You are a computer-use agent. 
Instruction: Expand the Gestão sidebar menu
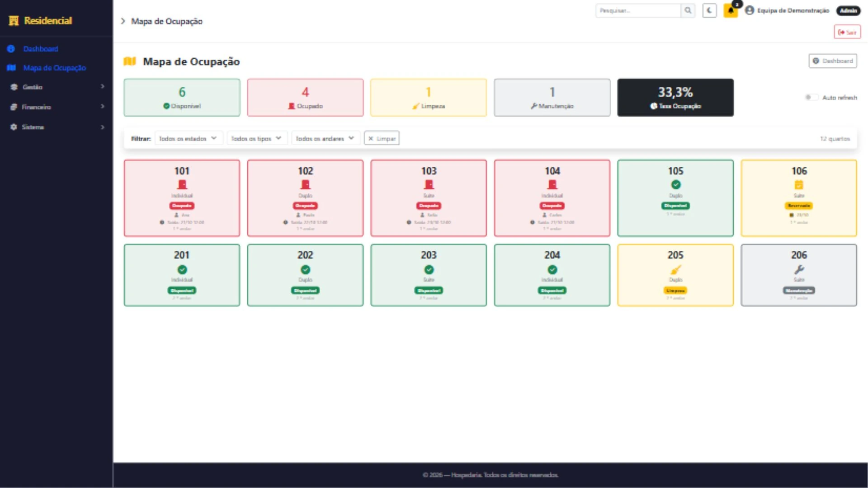coord(57,87)
